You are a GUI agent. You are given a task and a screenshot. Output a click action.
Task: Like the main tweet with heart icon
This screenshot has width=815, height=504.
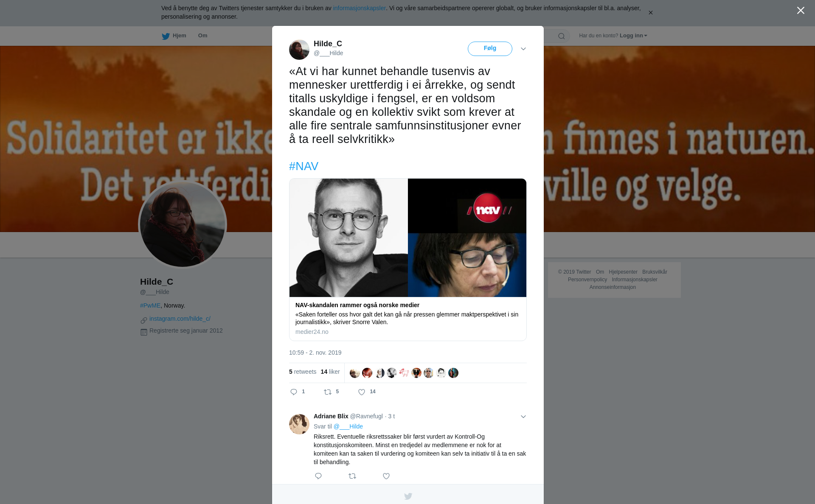tap(362, 392)
